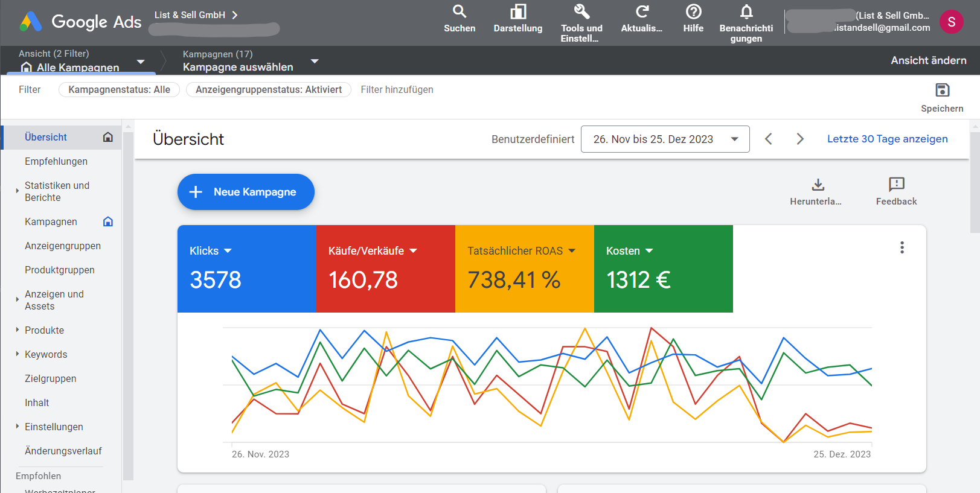Click the account avatar with letter S
The image size is (980, 493).
click(x=951, y=22)
